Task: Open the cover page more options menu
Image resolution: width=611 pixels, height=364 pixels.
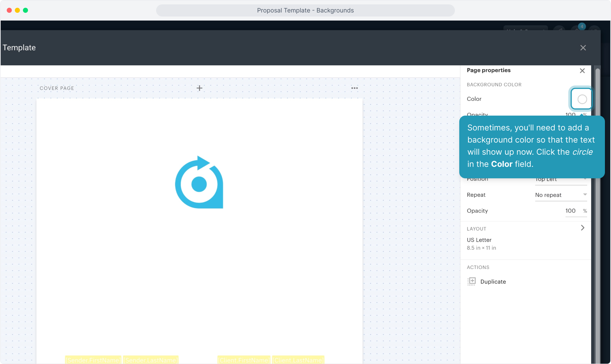Action: (x=354, y=88)
